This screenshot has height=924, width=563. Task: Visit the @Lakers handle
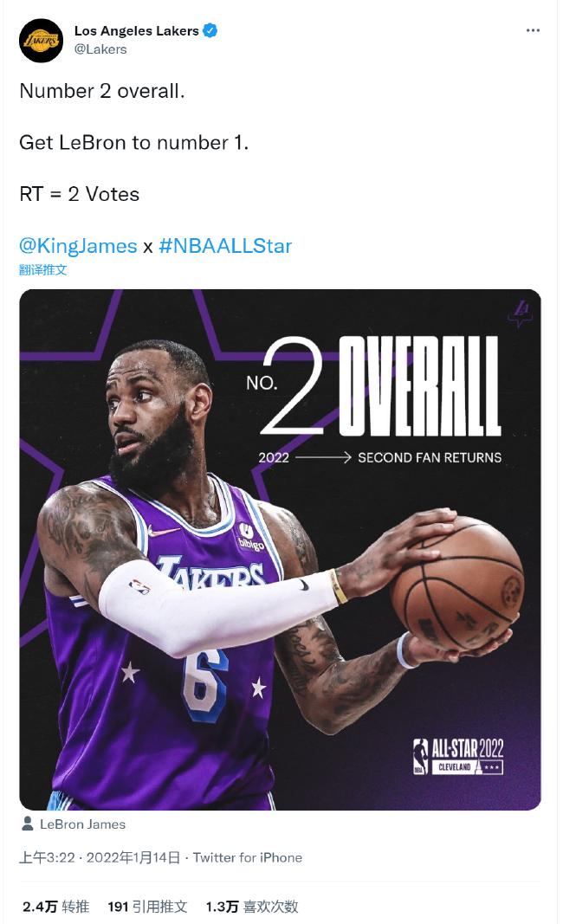click(100, 49)
